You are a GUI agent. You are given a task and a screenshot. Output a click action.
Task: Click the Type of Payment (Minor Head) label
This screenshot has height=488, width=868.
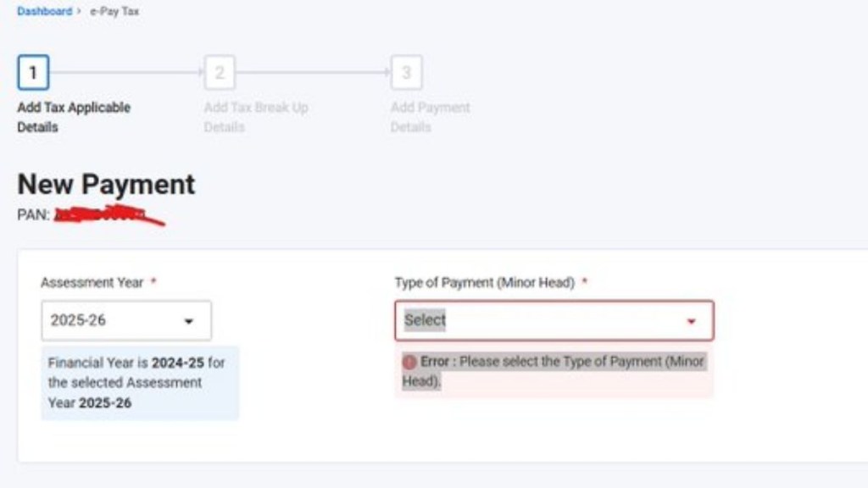(x=485, y=283)
